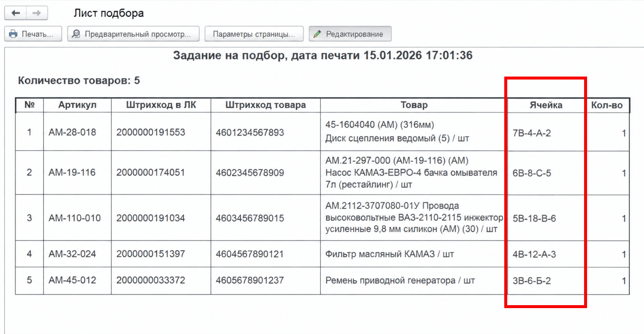Click row number 5 cell

pos(30,280)
